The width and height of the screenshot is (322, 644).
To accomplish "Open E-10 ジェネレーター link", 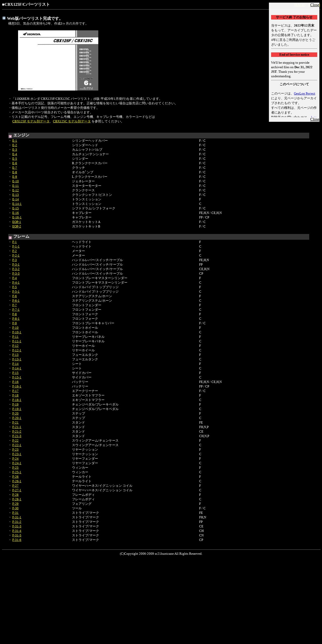I will [16, 181].
